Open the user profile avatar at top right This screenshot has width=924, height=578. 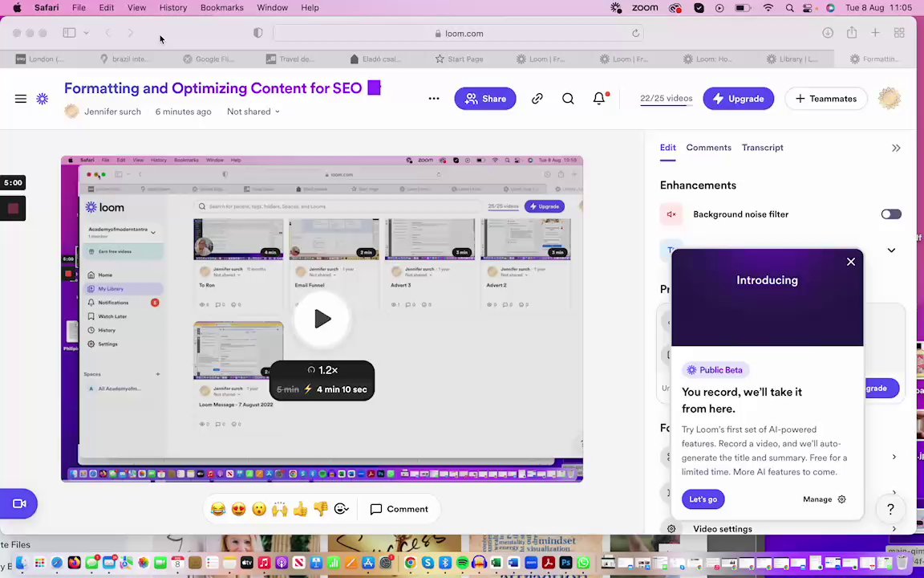point(890,99)
